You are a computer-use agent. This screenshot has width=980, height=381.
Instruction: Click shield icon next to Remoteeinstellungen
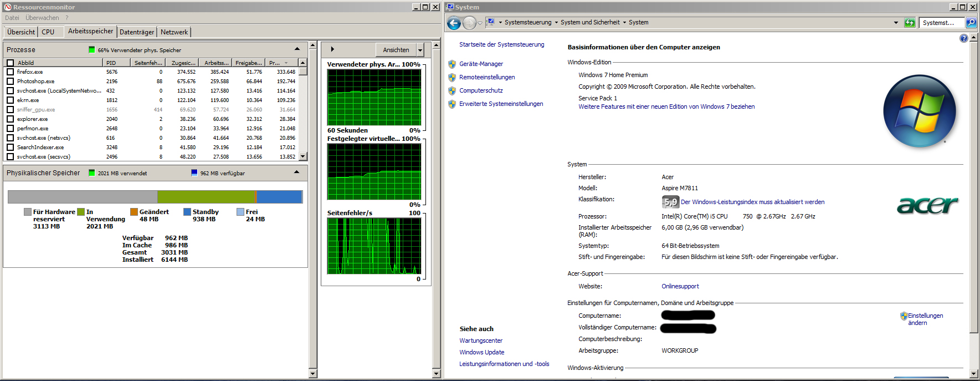tap(452, 78)
